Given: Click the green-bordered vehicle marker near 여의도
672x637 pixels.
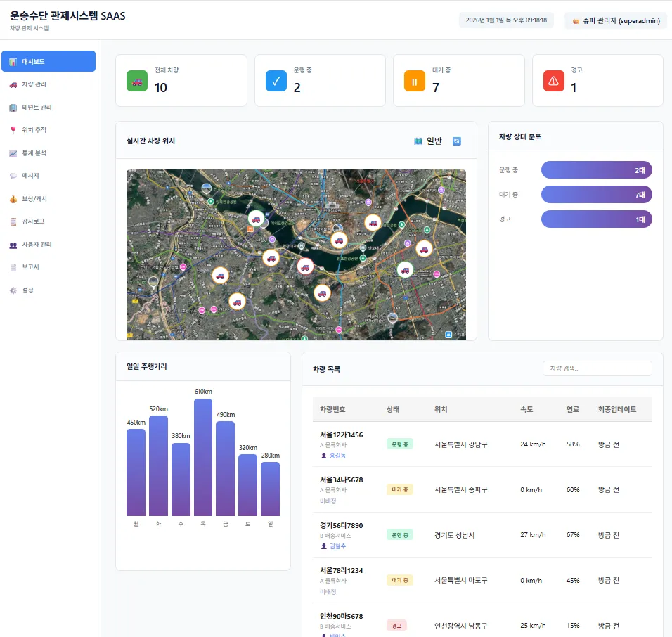Looking at the screenshot, I should [257, 219].
